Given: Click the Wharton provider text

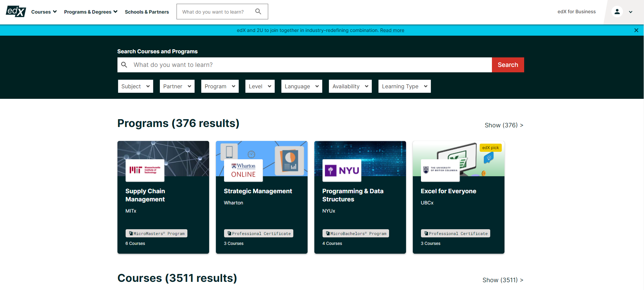Looking at the screenshot, I should [234, 203].
